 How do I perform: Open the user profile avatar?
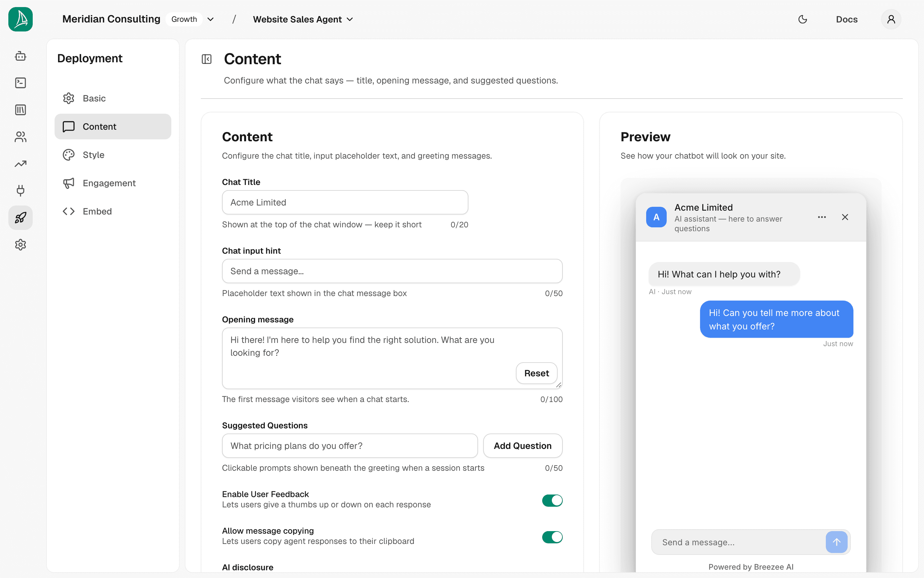[x=891, y=19]
